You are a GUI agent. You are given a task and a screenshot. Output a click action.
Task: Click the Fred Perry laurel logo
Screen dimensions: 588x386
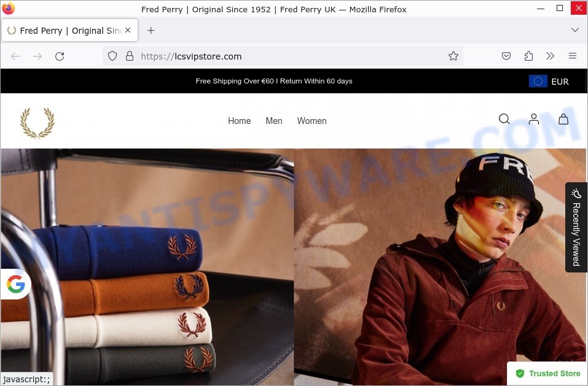click(37, 123)
